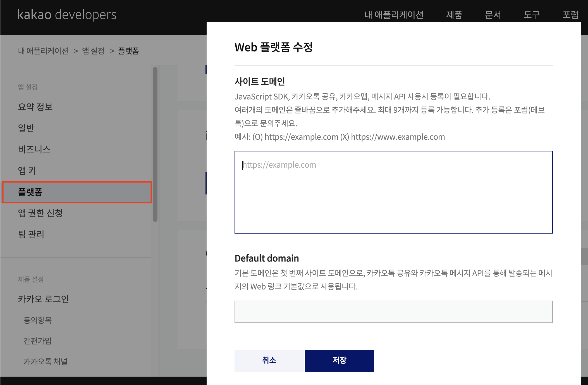Viewport: 588px width, 385px height.
Task: Click the kakao developers logo
Action: pyautogui.click(x=67, y=15)
